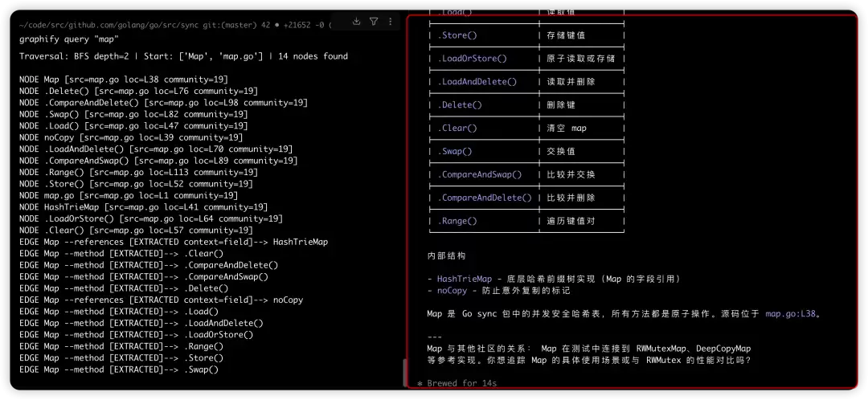Image resolution: width=868 pixels, height=400 pixels.
Task: Click the '交换值' description cell
Action: pos(561,152)
